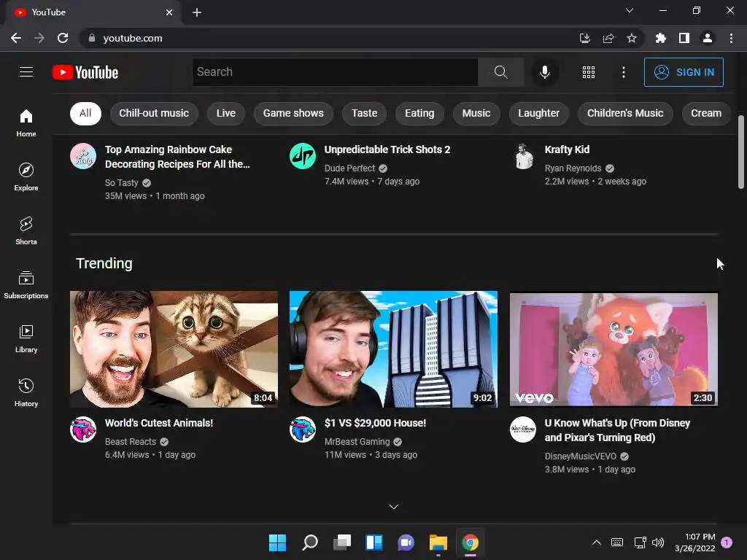Open Windows Widgets from taskbar
The image size is (747, 560).
click(x=374, y=542)
